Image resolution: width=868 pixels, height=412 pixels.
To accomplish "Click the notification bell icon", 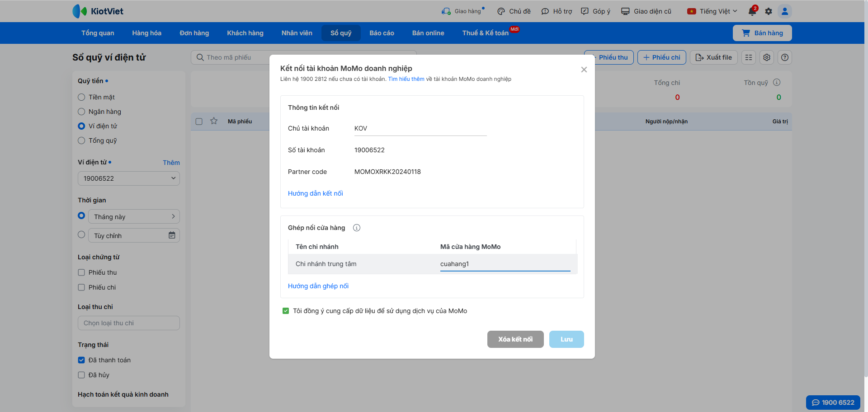I will tap(752, 11).
